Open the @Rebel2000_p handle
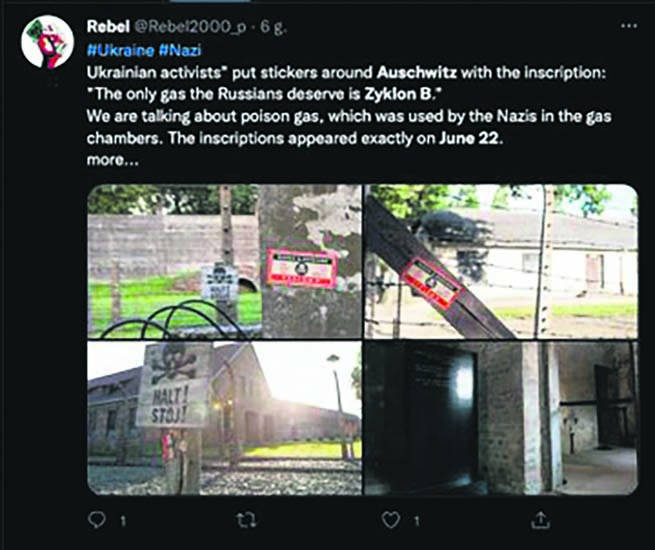This screenshot has height=550, width=655. coord(190,27)
